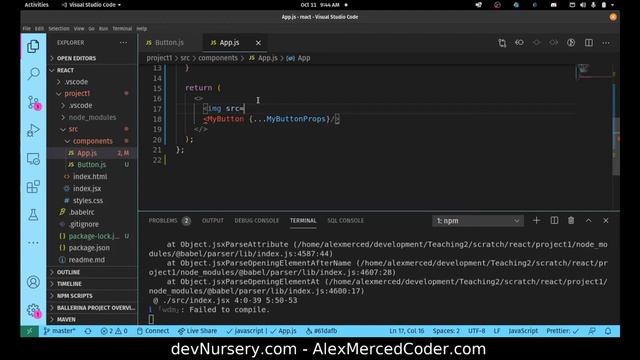The image size is (640, 360).
Task: Open Manage gear icon in activity bar
Action: 33,311
